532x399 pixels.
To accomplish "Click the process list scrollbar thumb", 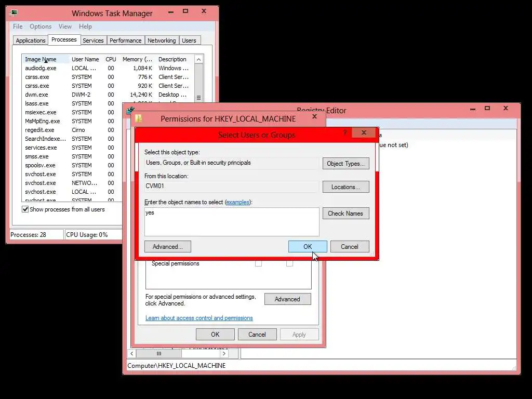I will (x=199, y=83).
